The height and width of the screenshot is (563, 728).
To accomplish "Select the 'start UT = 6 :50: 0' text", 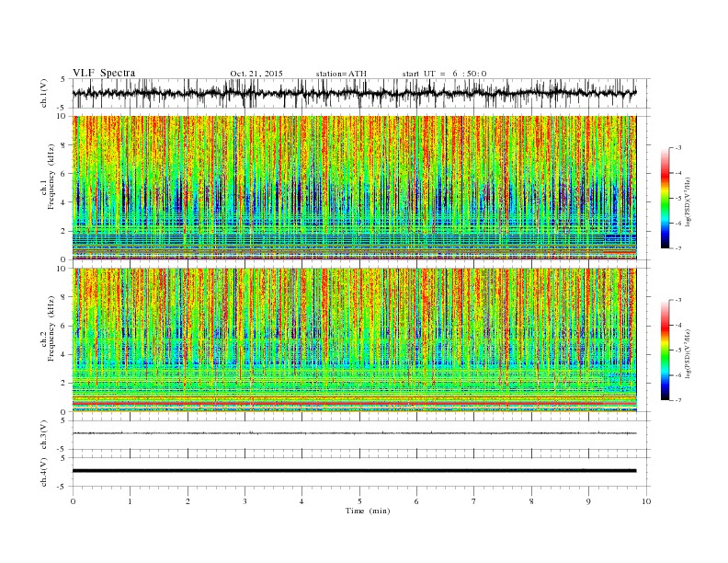I will pos(444,74).
